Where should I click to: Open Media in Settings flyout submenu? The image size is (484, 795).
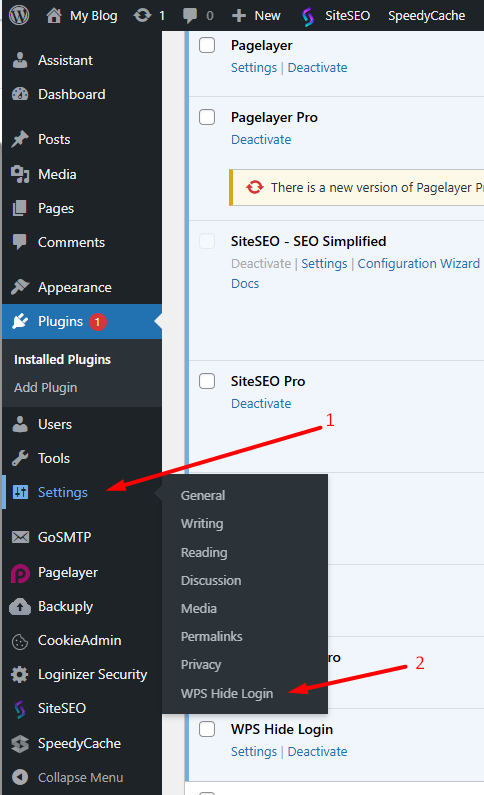(199, 608)
